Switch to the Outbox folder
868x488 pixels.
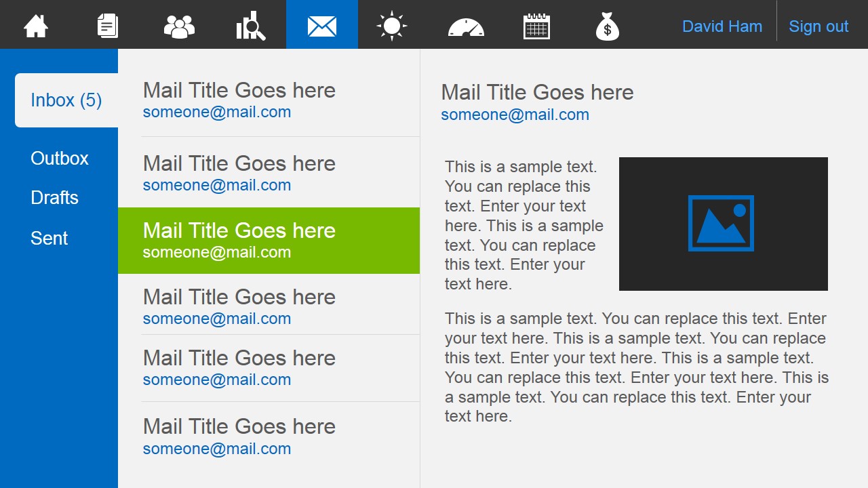click(60, 158)
